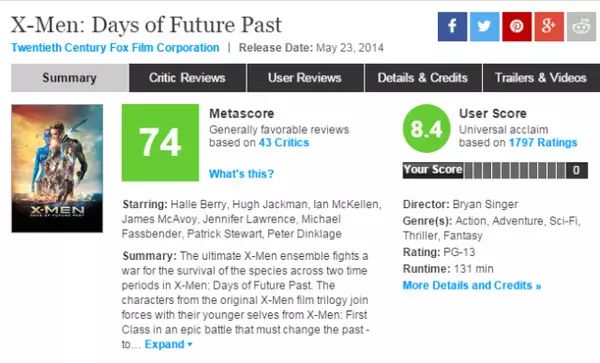Viewport: 600px width, 363px height.
Task: Pin the movie with Pinterest icon
Action: [517, 26]
